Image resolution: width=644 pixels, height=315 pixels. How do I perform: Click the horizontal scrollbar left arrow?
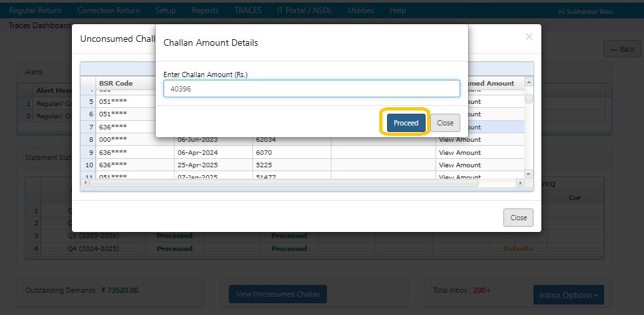84,184
